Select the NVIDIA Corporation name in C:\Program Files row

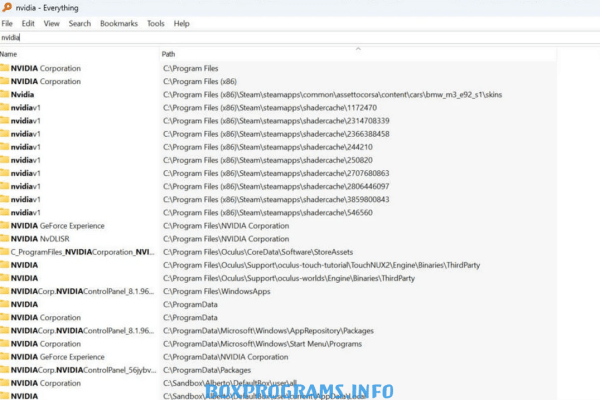coord(46,68)
